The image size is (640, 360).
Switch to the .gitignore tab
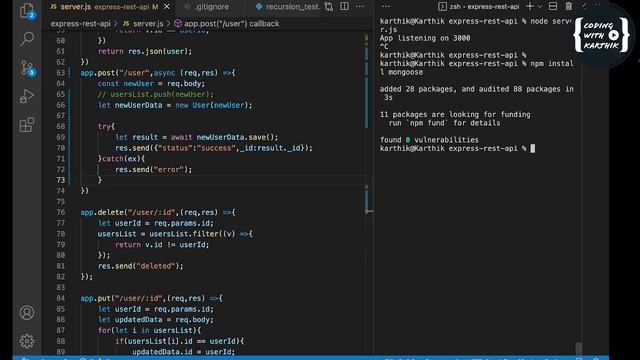pyautogui.click(x=211, y=7)
